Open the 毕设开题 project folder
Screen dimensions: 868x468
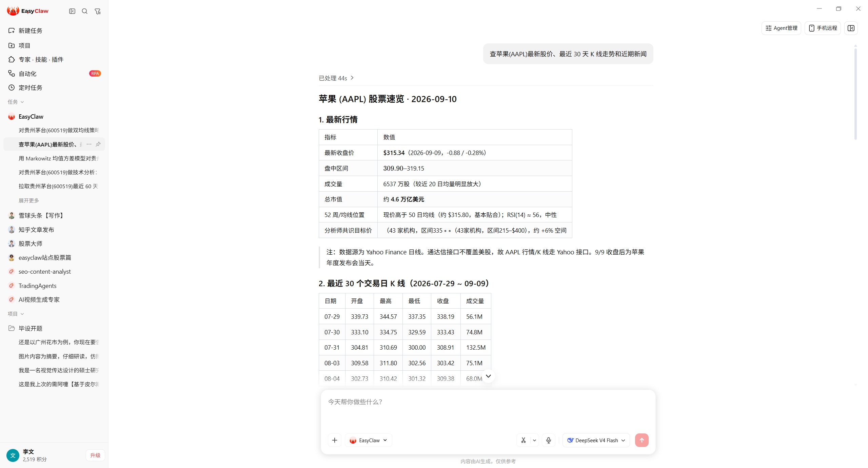coord(54,328)
